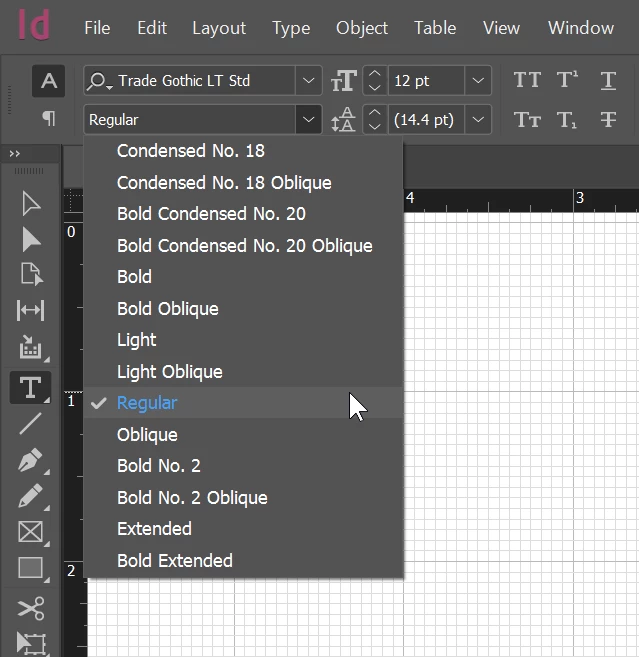Toggle All Caps formatting
The image size is (639, 657).
(x=528, y=80)
